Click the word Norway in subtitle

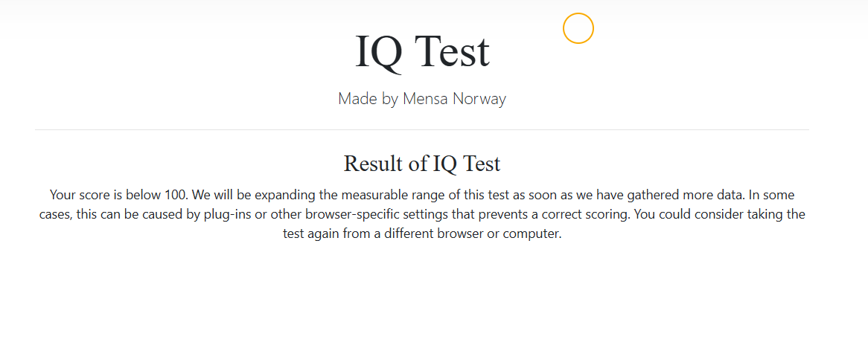click(479, 100)
